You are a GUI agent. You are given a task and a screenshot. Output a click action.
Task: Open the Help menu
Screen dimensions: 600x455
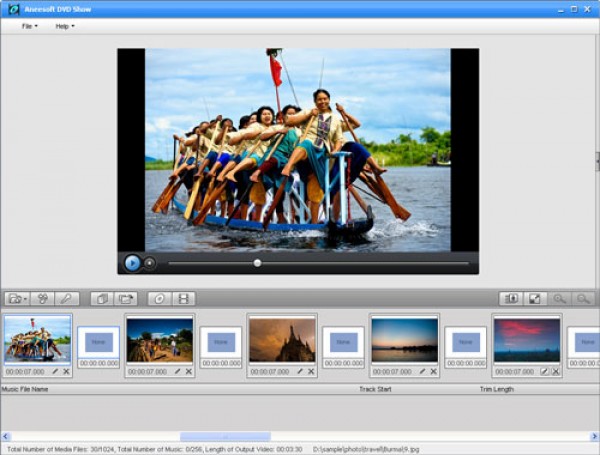pos(64,26)
